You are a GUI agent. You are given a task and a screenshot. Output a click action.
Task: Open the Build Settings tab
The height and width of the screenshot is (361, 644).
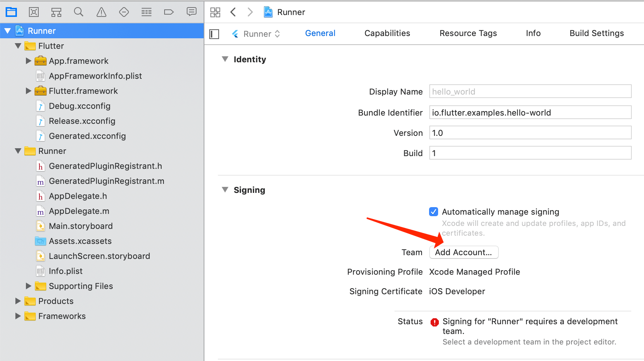[596, 33]
